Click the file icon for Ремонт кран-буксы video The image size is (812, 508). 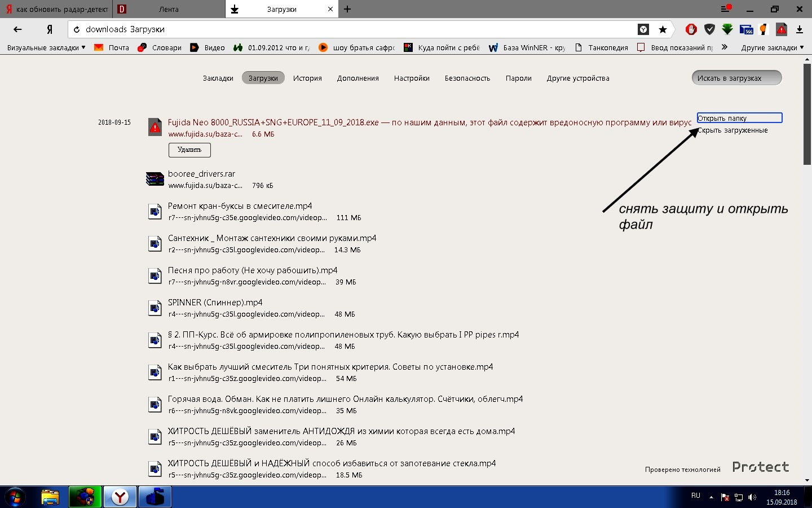coord(155,212)
